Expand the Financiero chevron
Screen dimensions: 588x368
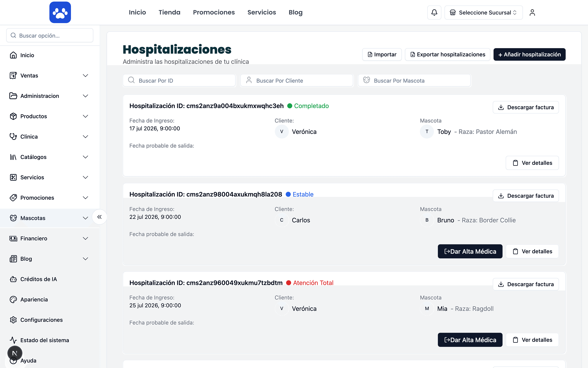85,239
